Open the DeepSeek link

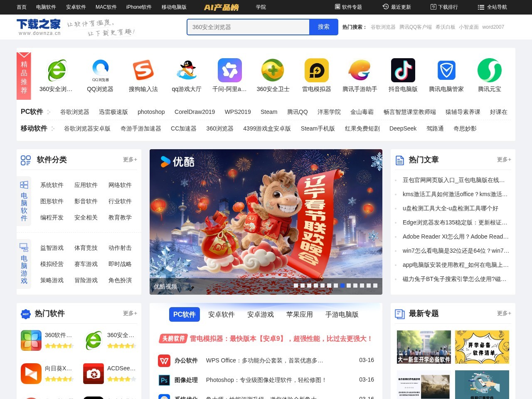click(403, 128)
